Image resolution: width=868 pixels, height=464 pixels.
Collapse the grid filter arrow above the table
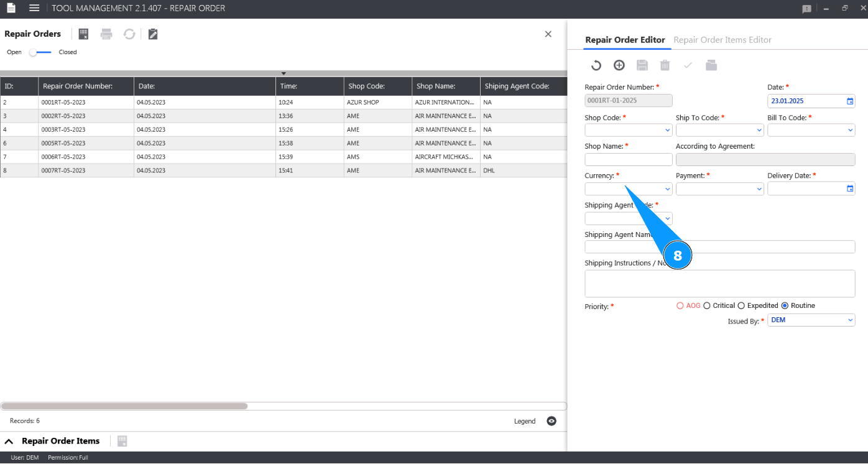pyautogui.click(x=284, y=73)
